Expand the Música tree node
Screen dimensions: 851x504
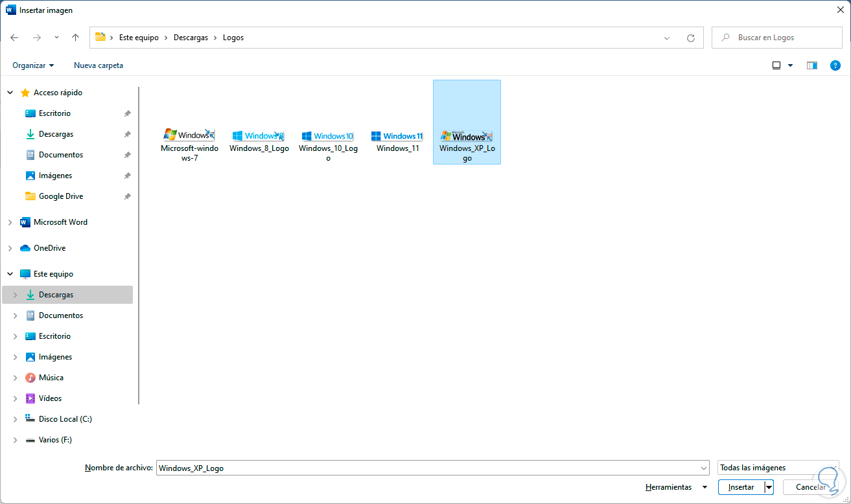[x=16, y=378]
